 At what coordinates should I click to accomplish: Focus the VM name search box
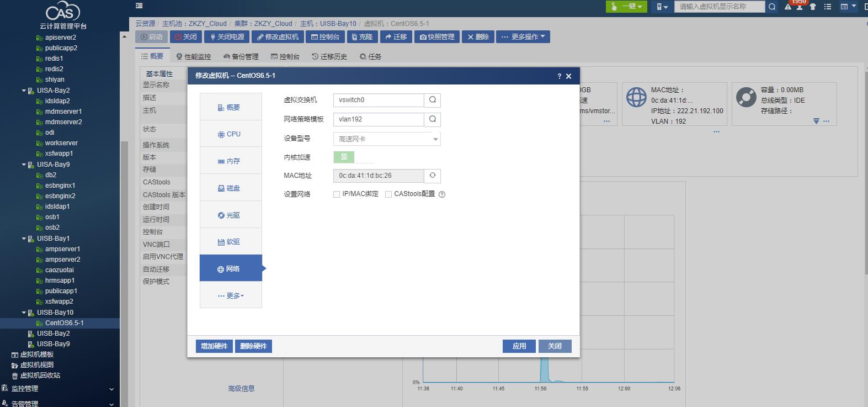(720, 7)
